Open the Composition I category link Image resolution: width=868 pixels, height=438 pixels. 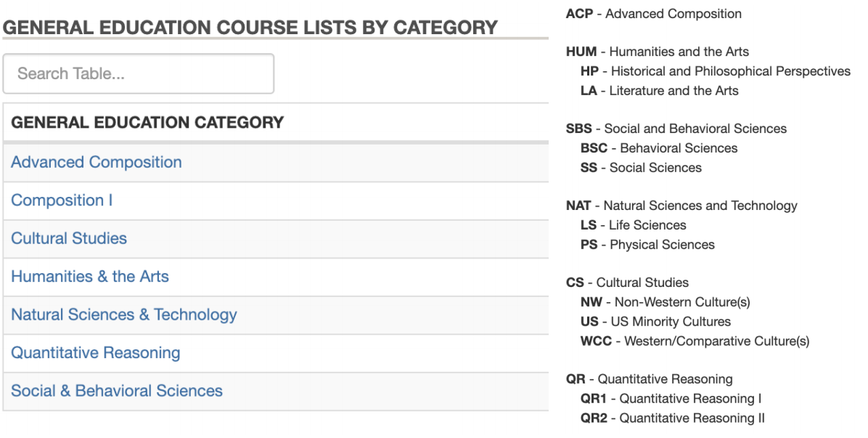(x=62, y=200)
